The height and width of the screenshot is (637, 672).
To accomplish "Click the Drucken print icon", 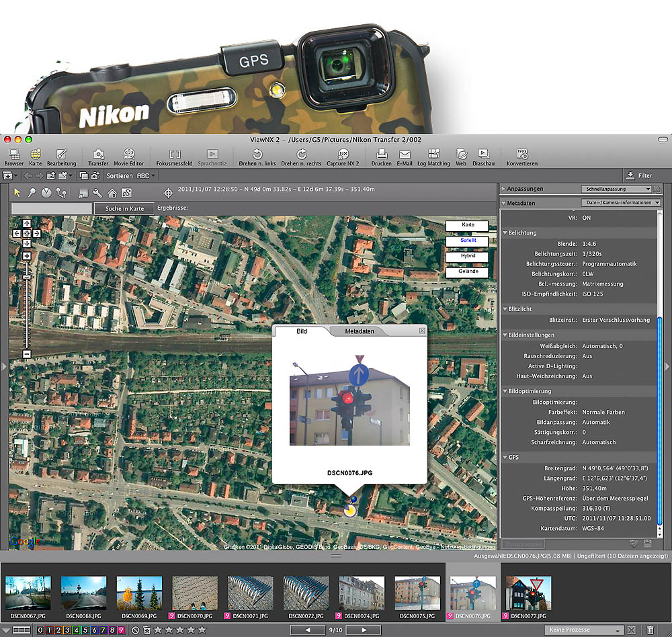I will (x=382, y=157).
